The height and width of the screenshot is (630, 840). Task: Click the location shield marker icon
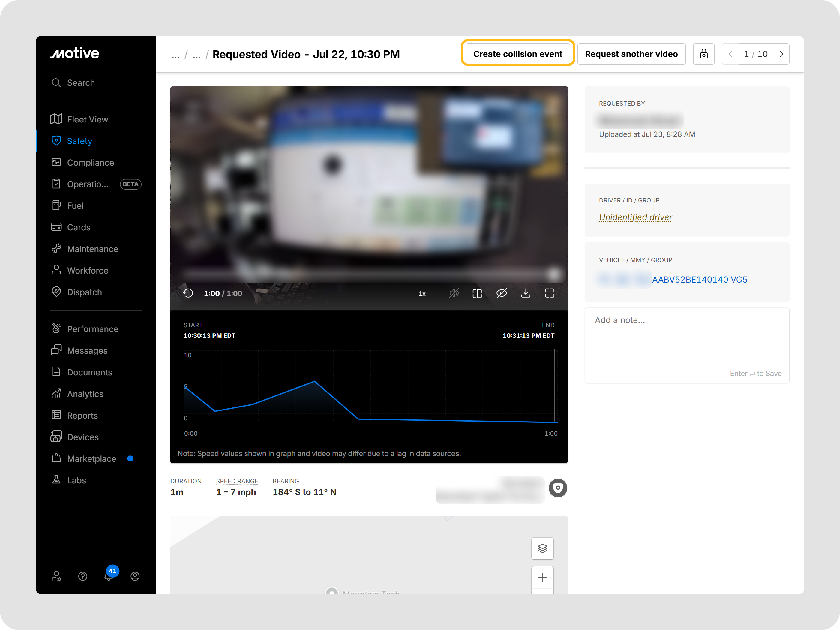click(557, 487)
